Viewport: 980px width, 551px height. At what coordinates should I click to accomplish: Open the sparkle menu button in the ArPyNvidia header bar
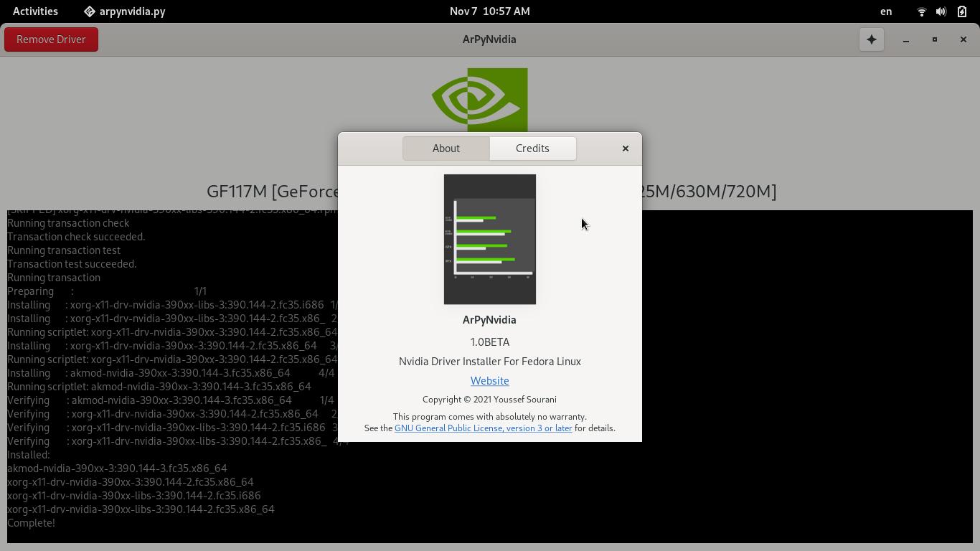[x=872, y=39]
